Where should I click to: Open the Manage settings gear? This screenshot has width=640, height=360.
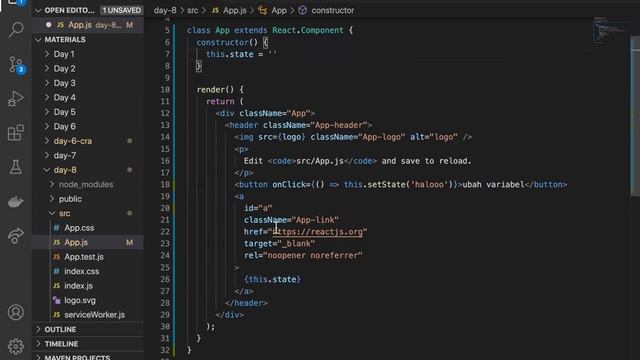tap(16, 347)
